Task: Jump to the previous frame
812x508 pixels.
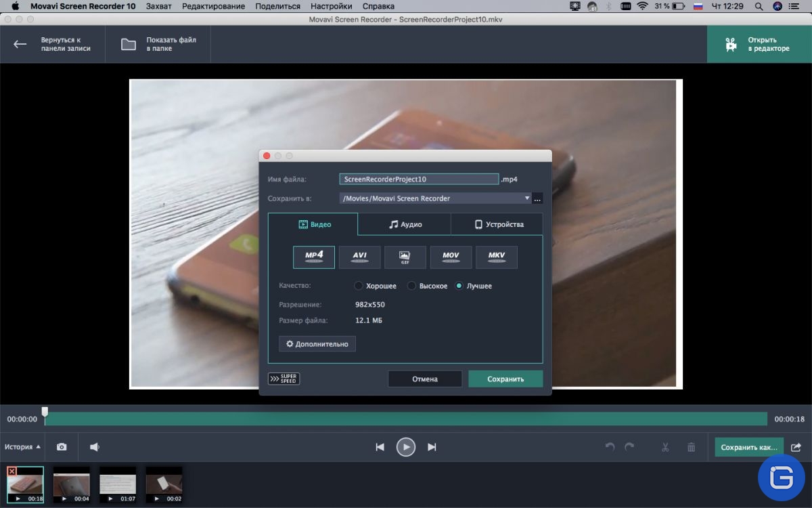Action: (x=380, y=447)
